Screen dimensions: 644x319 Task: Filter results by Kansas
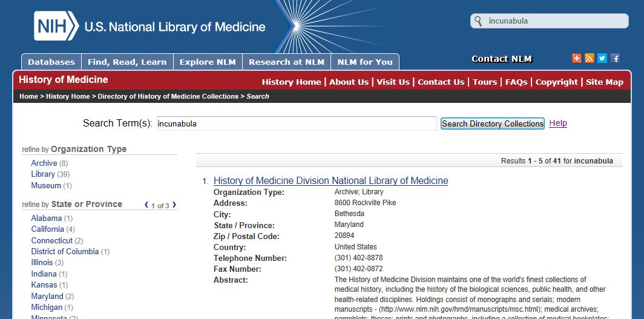44,285
